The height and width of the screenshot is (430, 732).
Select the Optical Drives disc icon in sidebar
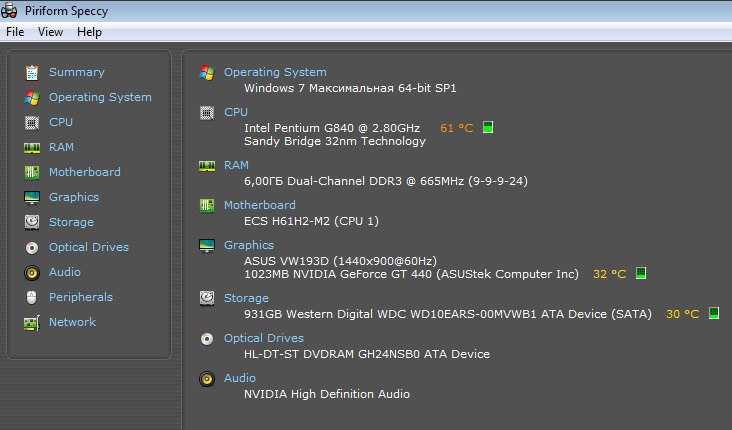click(x=32, y=247)
